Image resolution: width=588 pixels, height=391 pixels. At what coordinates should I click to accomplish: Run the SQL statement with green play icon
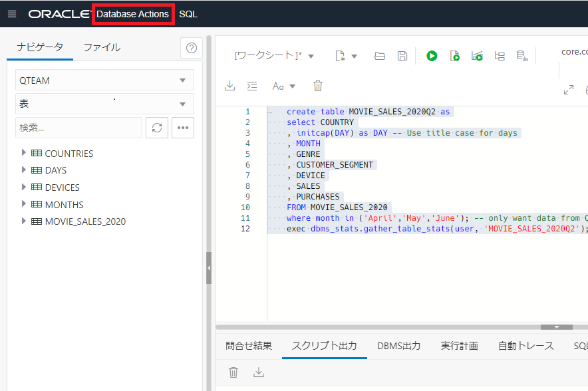coord(432,57)
